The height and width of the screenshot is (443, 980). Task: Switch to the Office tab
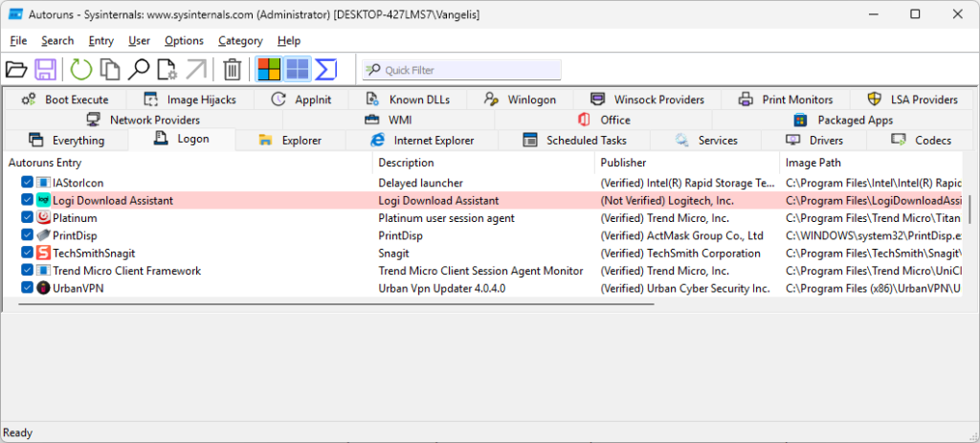click(603, 120)
